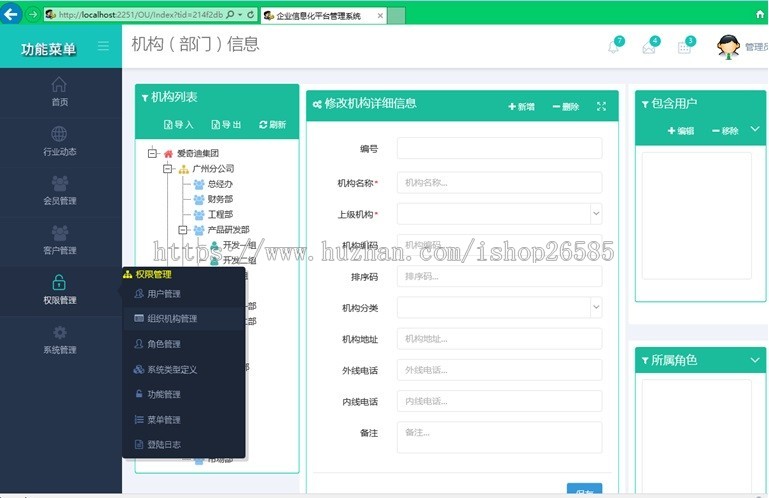
Task: Refresh the page using address bar reload icon
Action: (x=251, y=15)
